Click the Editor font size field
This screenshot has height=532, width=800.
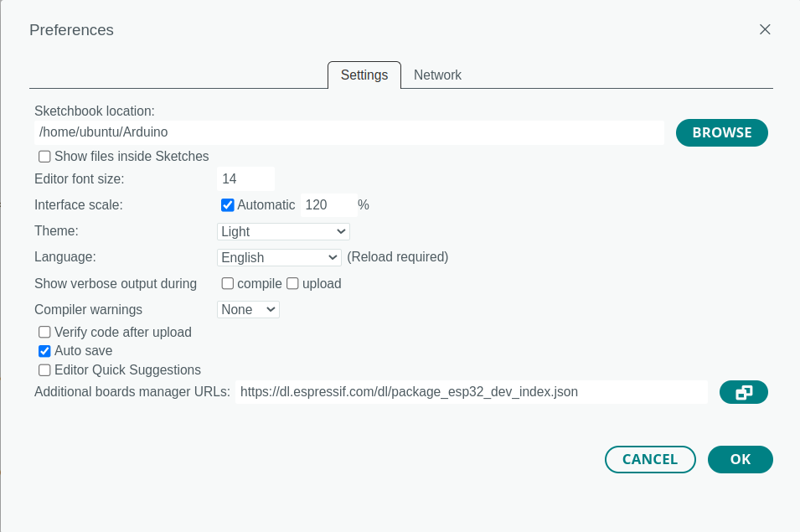tap(246, 179)
